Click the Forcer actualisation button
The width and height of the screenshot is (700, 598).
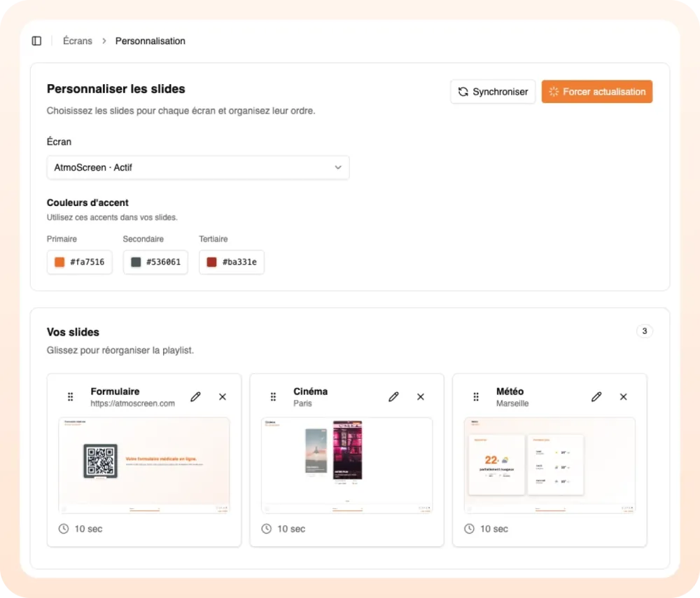tap(597, 92)
